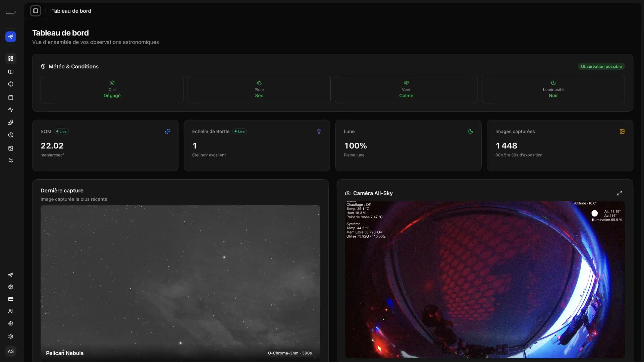This screenshot has width=644, height=362.
Task: Click the wind icon on Vent card
Action: pos(406,83)
